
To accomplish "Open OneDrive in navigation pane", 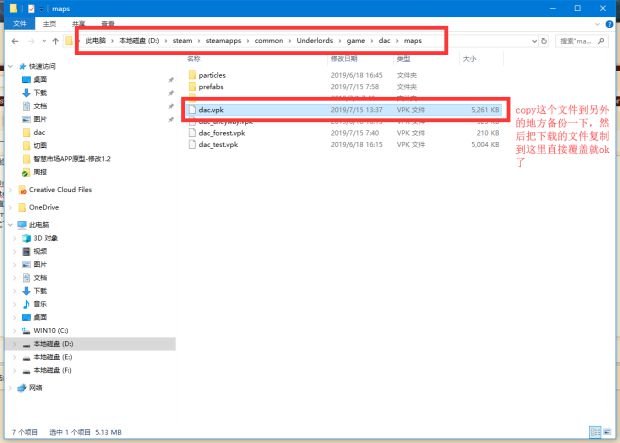I will pyautogui.click(x=46, y=207).
